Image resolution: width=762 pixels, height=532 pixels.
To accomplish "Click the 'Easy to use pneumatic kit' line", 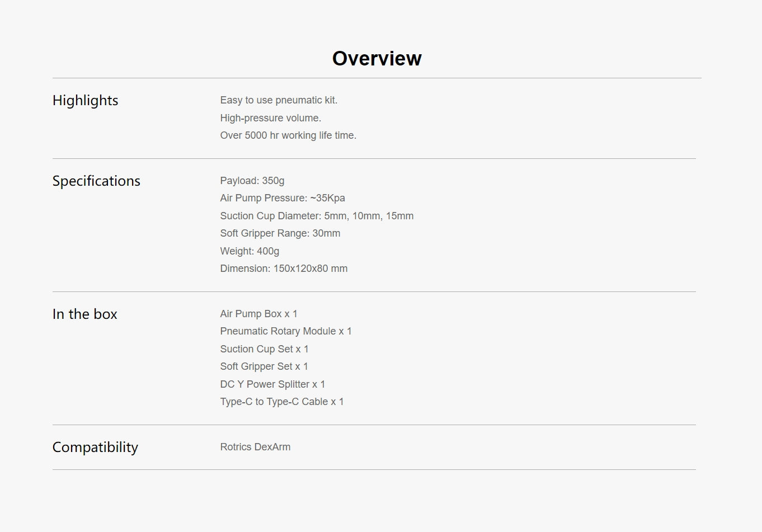I will (x=279, y=100).
